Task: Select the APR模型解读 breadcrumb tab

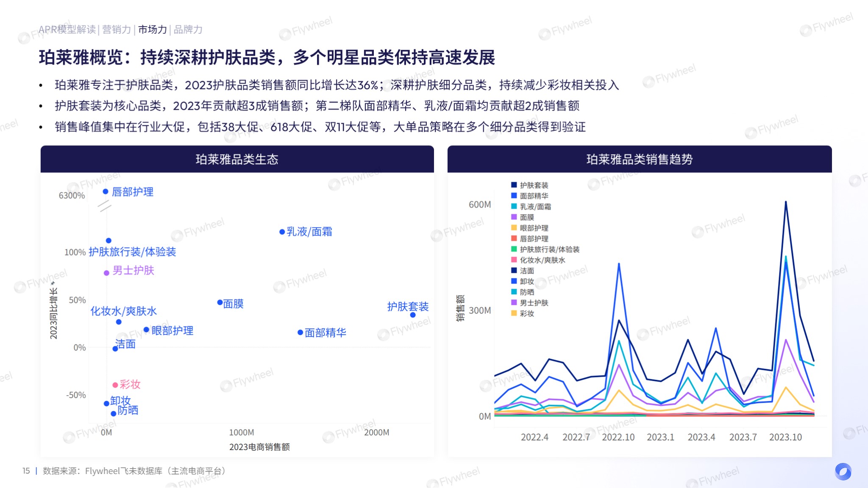Action: tap(67, 30)
